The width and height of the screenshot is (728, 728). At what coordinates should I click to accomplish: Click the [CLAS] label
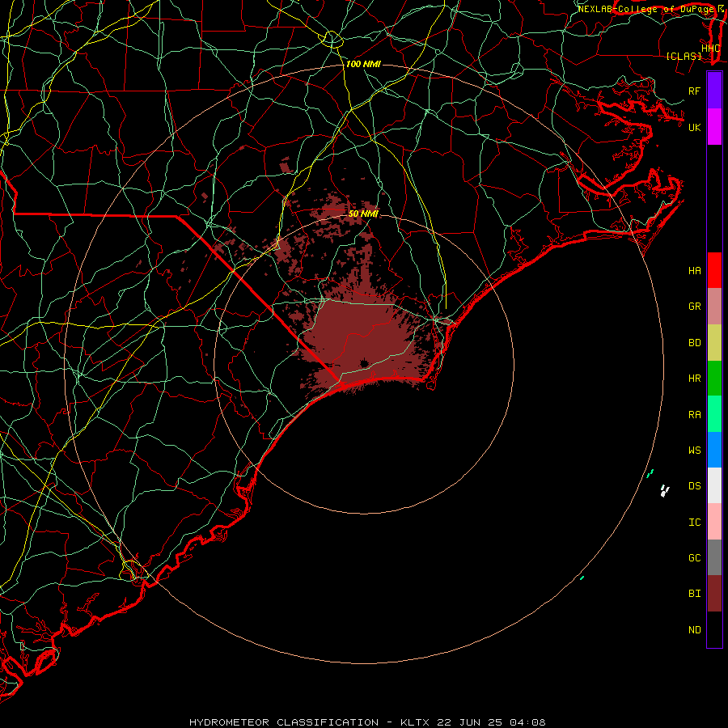[684, 57]
